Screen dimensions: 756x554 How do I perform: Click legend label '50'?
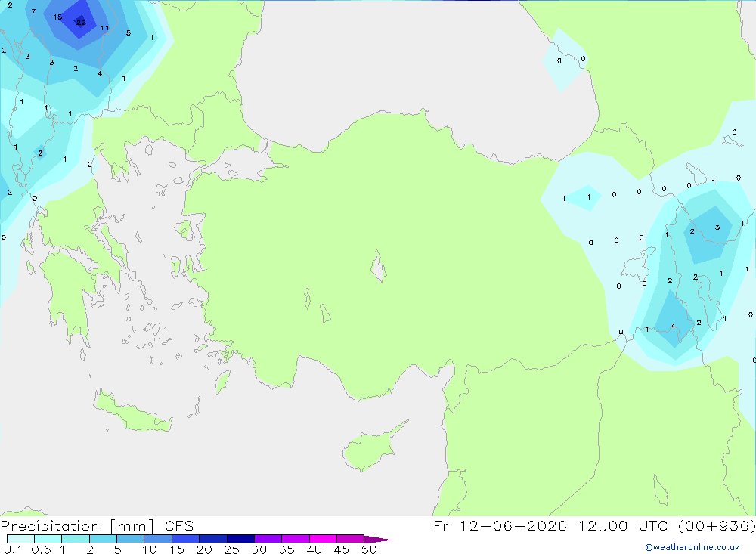(369, 549)
